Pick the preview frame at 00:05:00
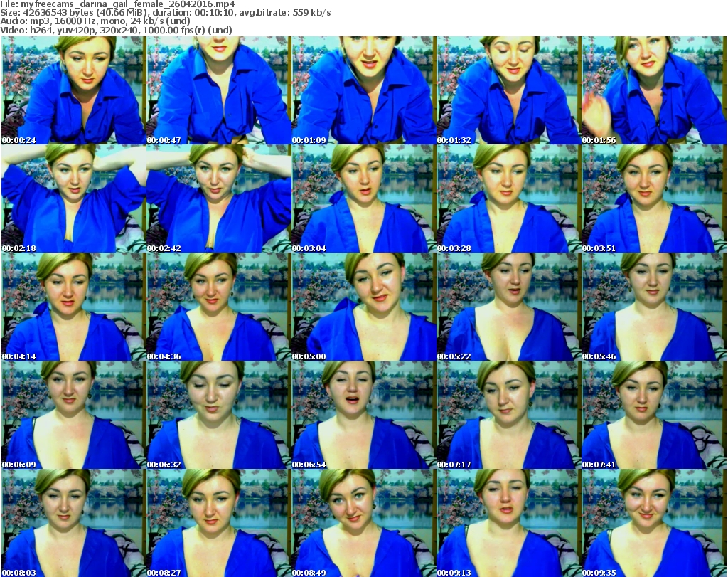 pyautogui.click(x=363, y=307)
